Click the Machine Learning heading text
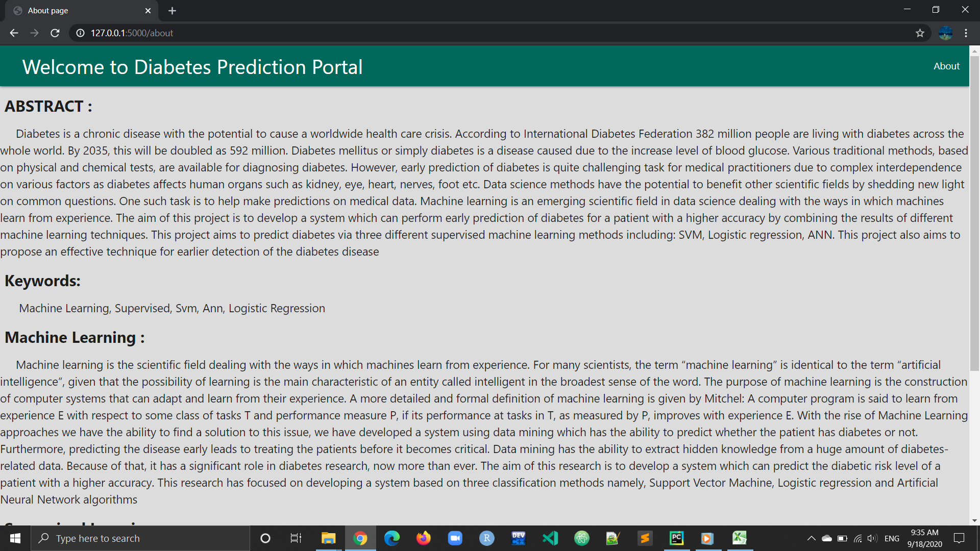 (x=75, y=337)
